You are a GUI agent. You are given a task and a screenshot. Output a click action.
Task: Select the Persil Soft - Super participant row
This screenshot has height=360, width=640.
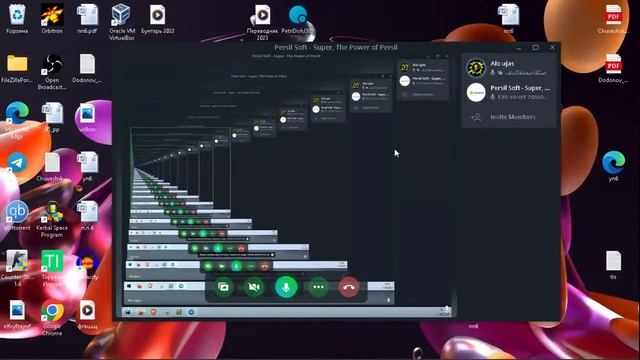[509, 92]
